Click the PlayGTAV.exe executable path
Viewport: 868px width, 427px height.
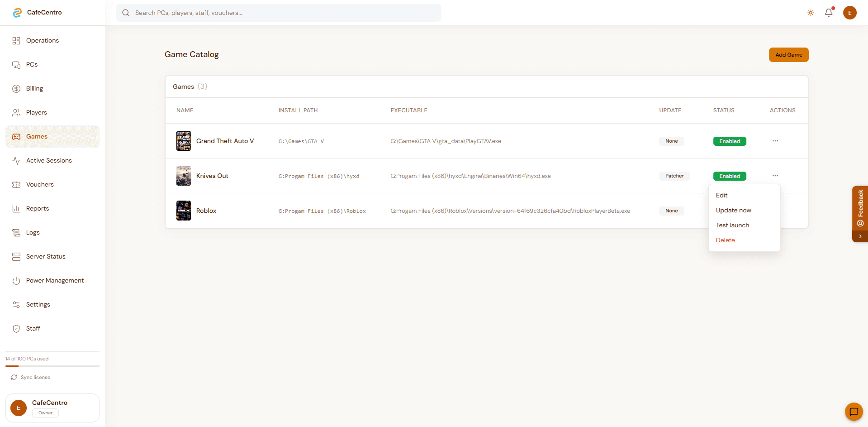(x=446, y=141)
